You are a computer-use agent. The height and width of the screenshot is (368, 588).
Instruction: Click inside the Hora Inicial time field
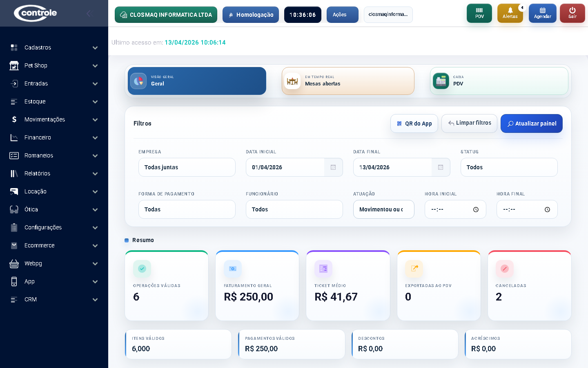click(449, 209)
